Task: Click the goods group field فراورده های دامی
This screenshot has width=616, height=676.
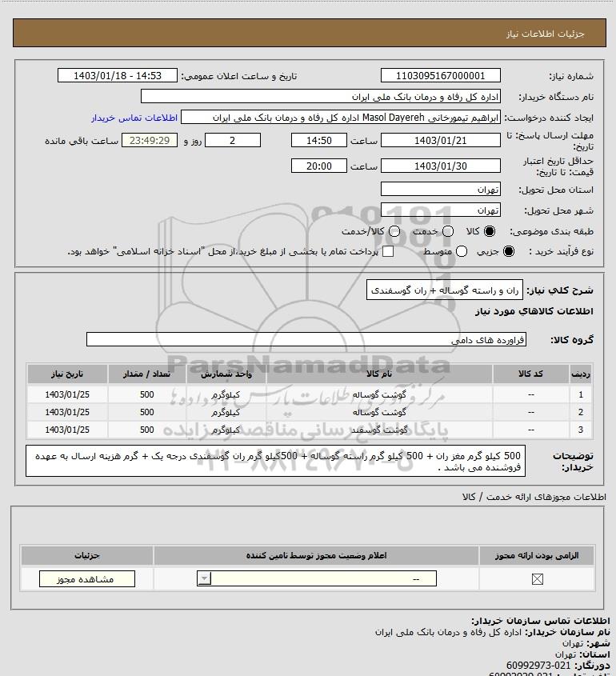Action: [x=306, y=339]
